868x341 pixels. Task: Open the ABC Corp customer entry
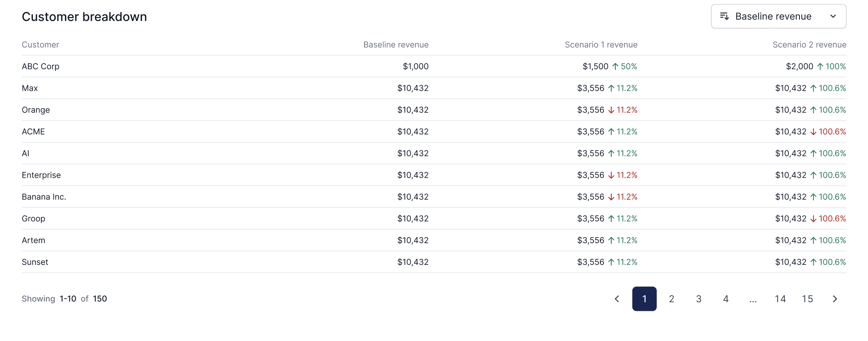point(40,67)
